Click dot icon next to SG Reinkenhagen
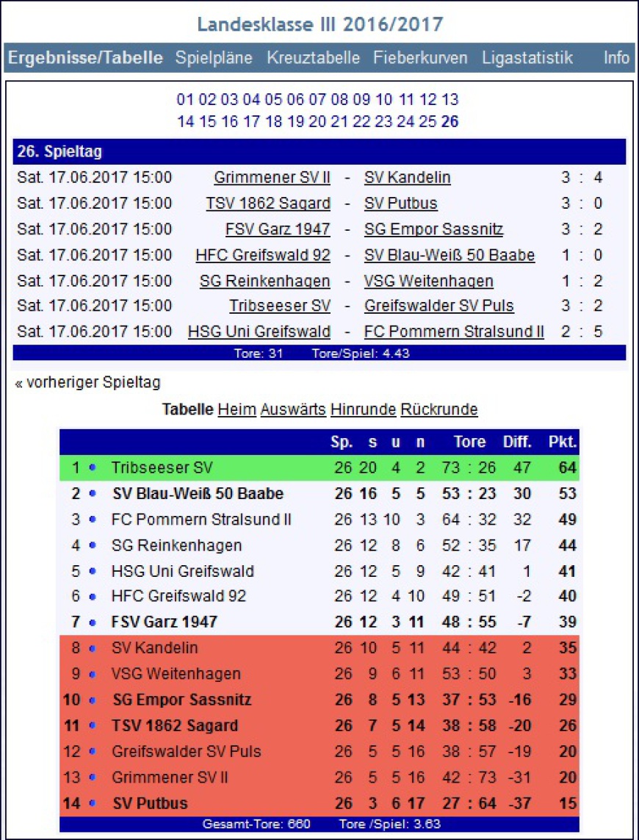This screenshot has height=840, width=639. [92, 545]
